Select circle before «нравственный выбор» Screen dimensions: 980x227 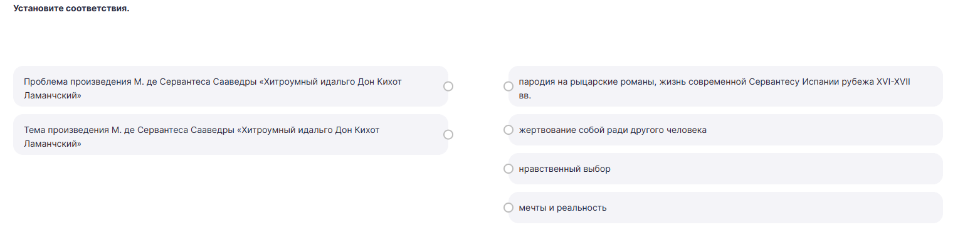pyautogui.click(x=508, y=169)
